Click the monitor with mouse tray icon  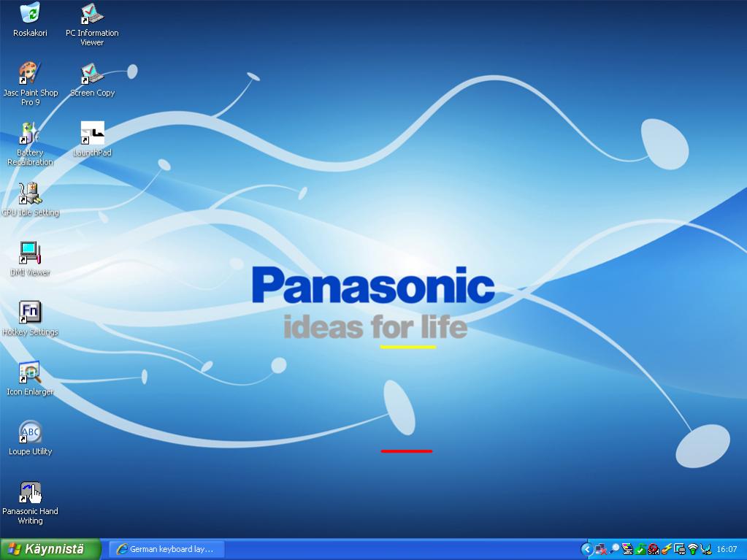(680, 549)
